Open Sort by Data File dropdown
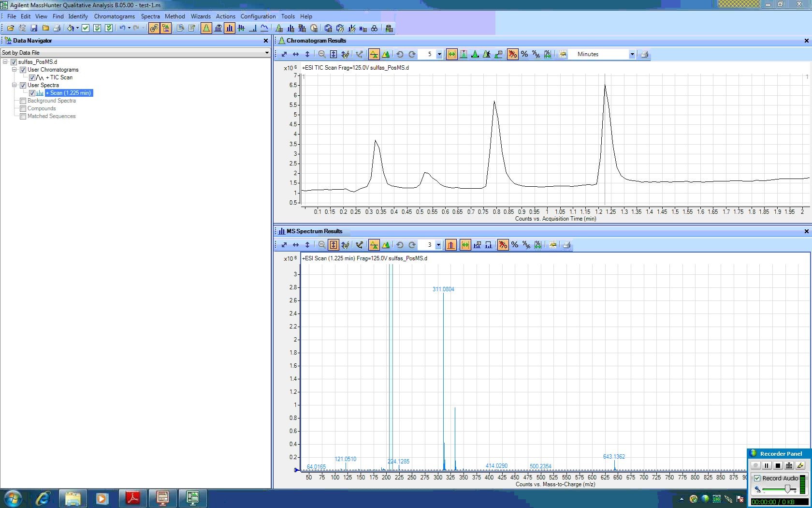 click(266, 53)
